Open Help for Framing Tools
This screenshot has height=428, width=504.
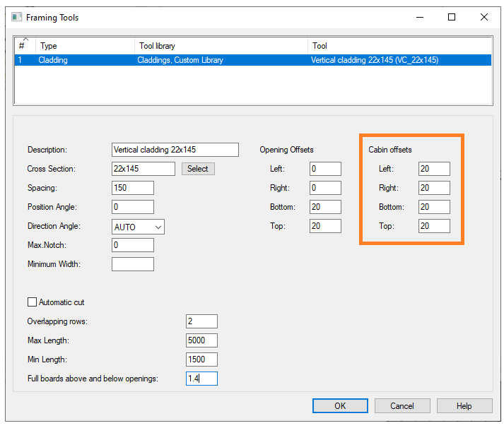[x=464, y=405]
